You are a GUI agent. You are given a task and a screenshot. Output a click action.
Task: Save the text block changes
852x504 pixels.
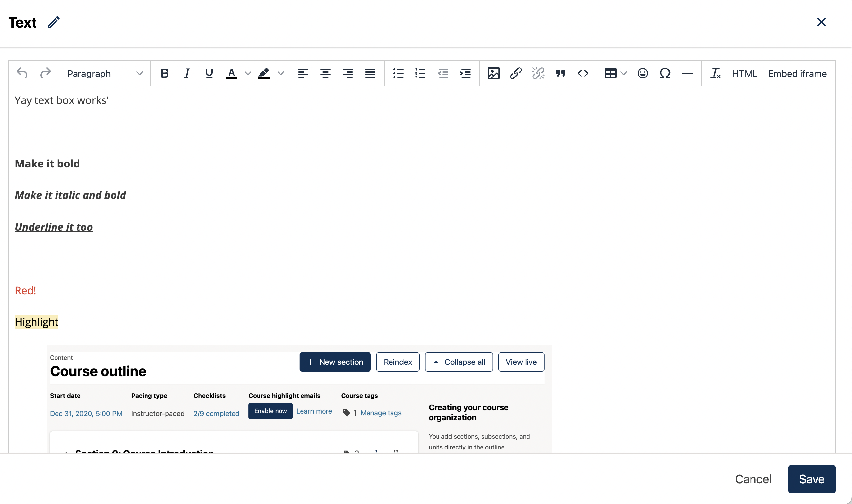point(811,479)
